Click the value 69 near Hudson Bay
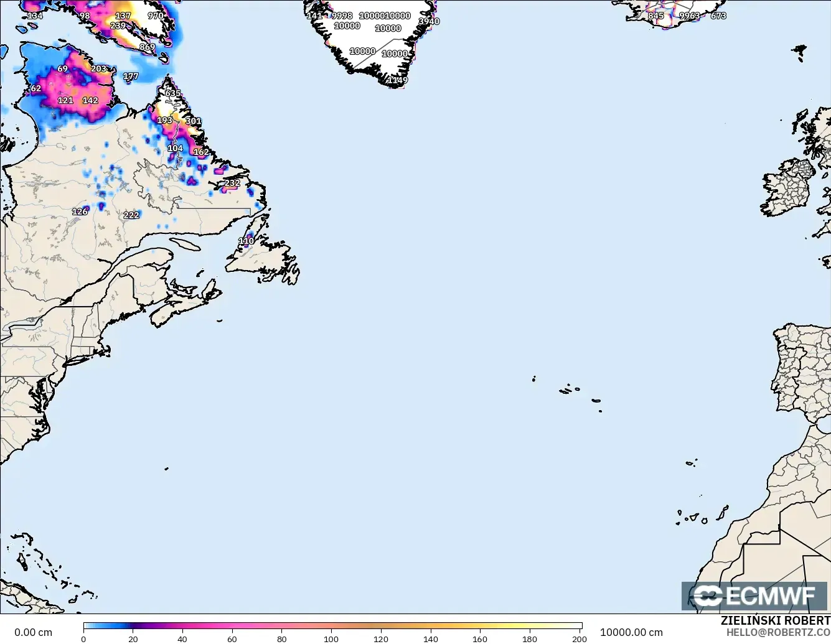 pyautogui.click(x=62, y=68)
